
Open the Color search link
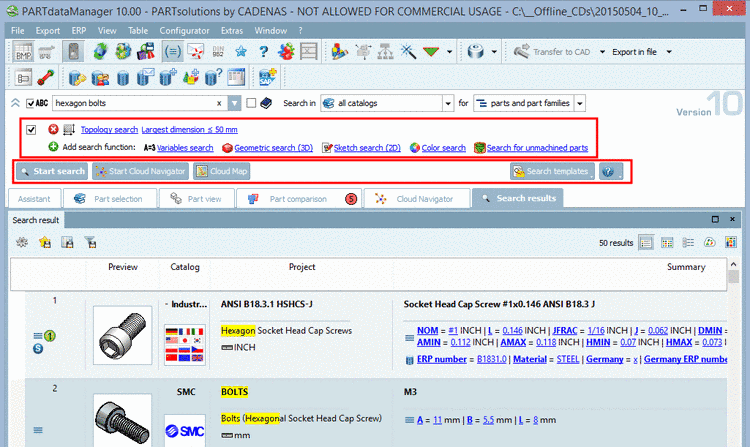click(443, 148)
